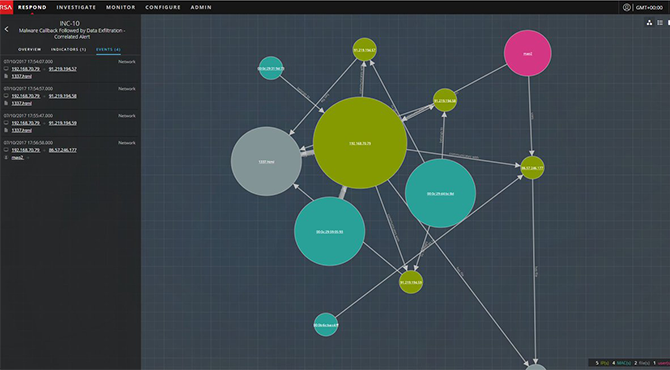The width and height of the screenshot is (670, 370).
Task: Click the GMT+00:00 timezone indicator
Action: tap(649, 7)
